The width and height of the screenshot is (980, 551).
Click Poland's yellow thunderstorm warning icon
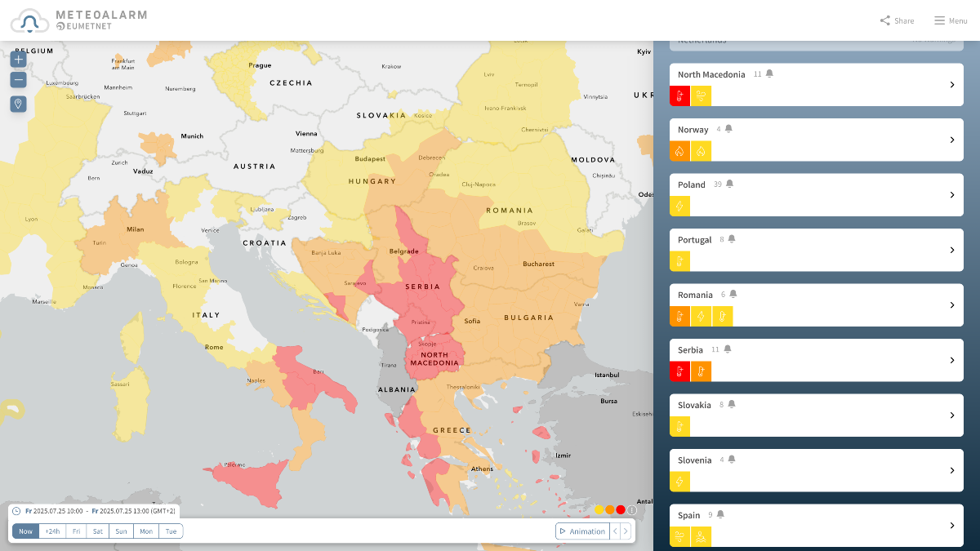coord(679,207)
